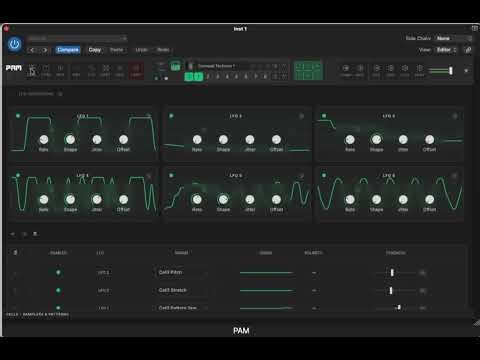The height and width of the screenshot is (360, 480).
Task: Select the red highlighted toolbar section icon
Action: point(136,71)
